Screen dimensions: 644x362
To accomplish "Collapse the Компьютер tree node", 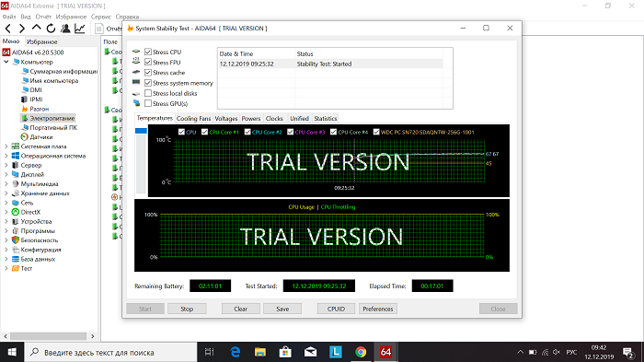I will (6, 62).
